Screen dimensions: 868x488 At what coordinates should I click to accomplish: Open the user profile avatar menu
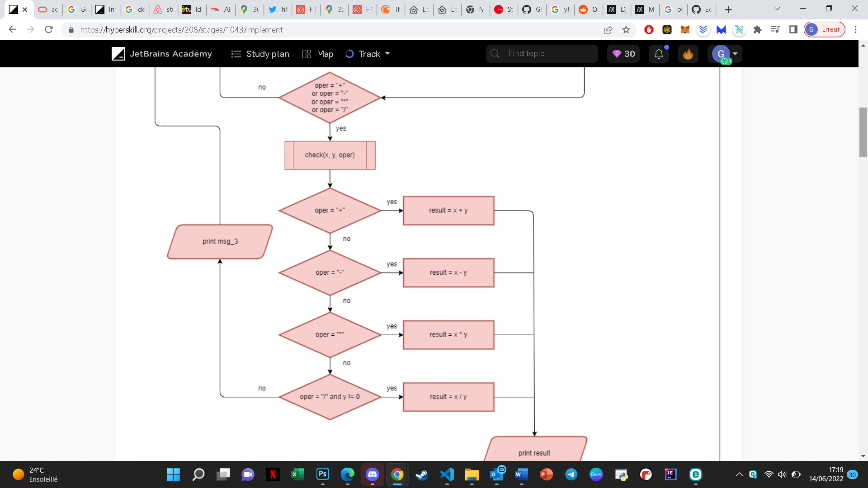pyautogui.click(x=725, y=54)
